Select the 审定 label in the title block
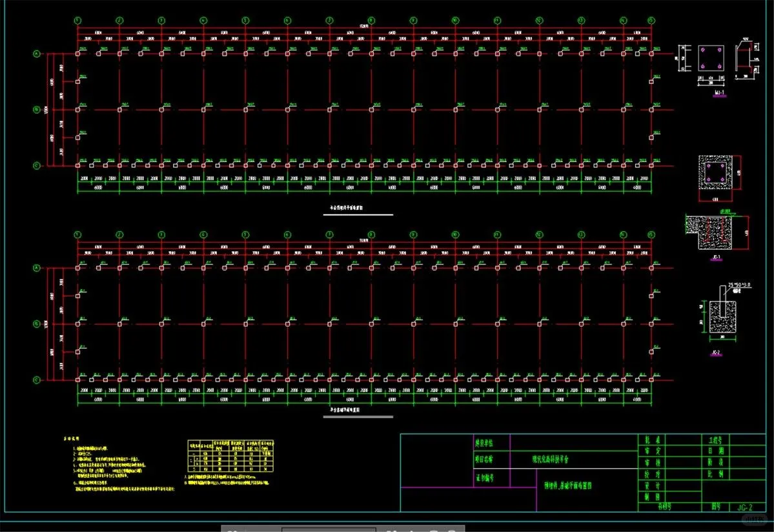 tap(651, 451)
